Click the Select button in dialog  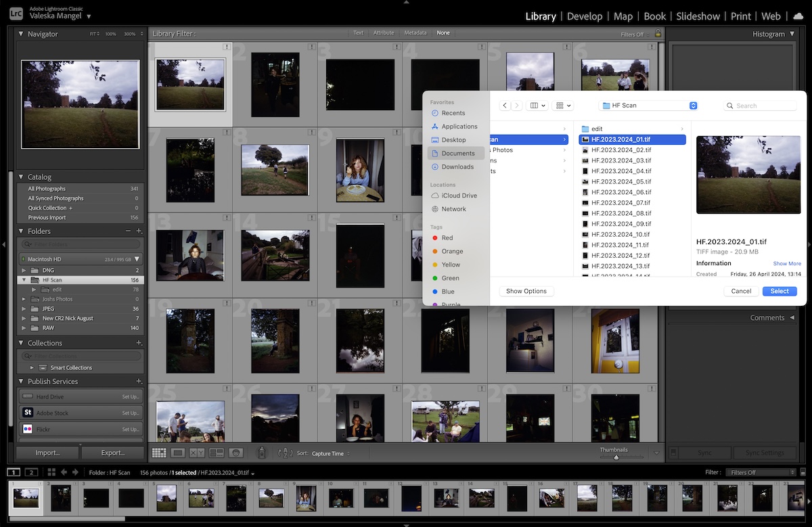[780, 291]
